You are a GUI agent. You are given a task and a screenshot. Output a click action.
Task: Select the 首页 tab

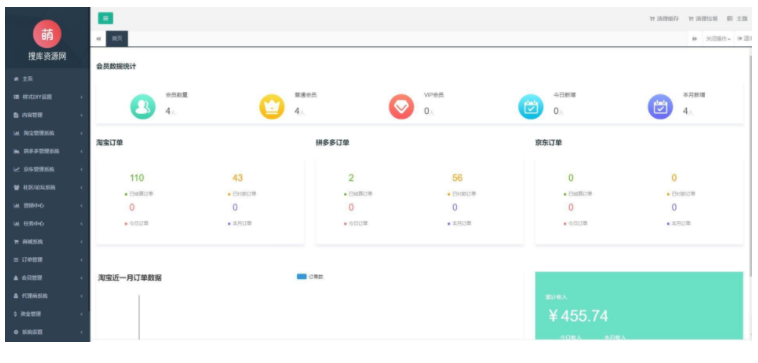click(117, 39)
